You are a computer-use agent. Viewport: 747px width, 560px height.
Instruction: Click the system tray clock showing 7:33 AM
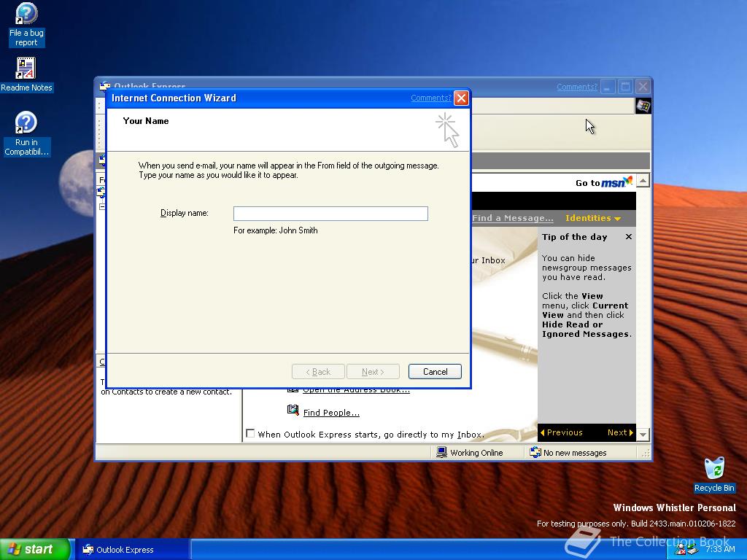point(720,549)
